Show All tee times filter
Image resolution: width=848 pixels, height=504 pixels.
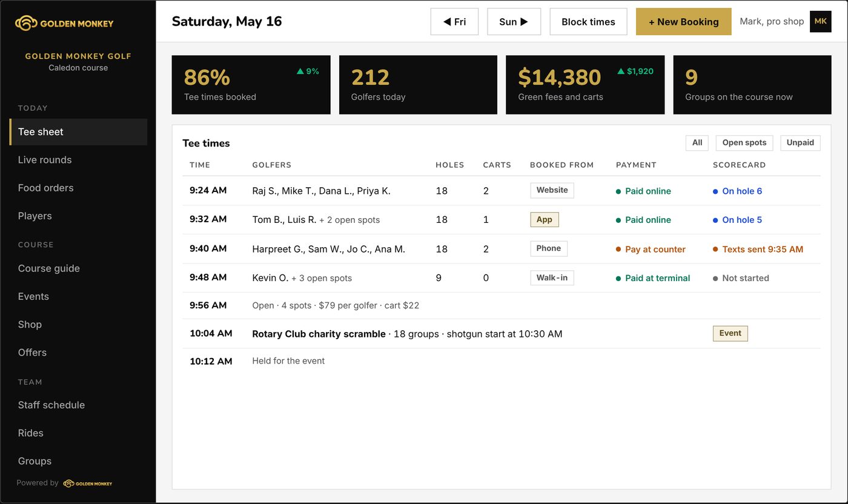pos(697,143)
